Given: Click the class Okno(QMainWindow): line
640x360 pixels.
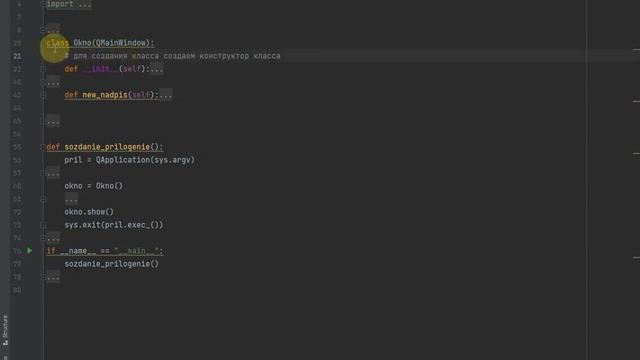Looking at the screenshot, I should (100, 43).
